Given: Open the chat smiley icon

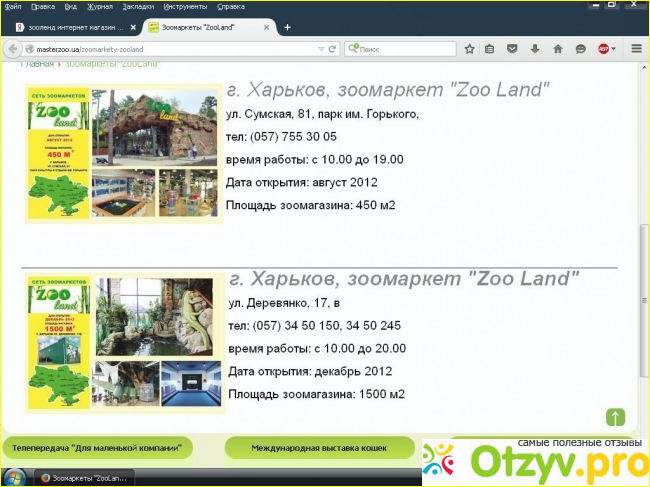Looking at the screenshot, I should pos(580,49).
